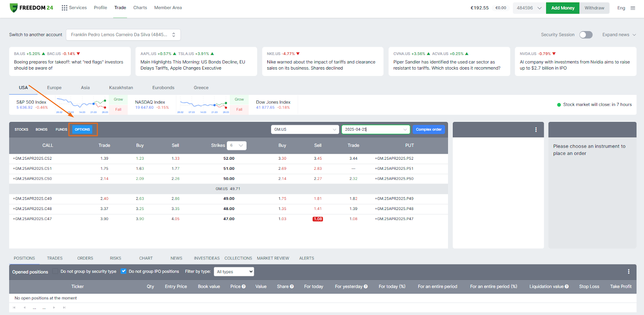Open the Charts menu

click(x=140, y=8)
